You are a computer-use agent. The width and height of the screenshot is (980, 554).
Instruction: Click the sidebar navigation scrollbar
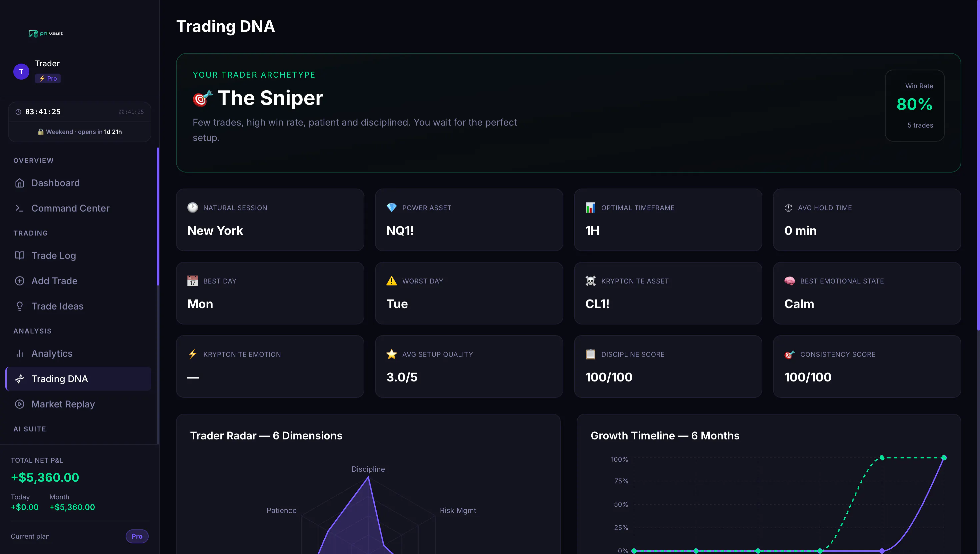coord(158,217)
